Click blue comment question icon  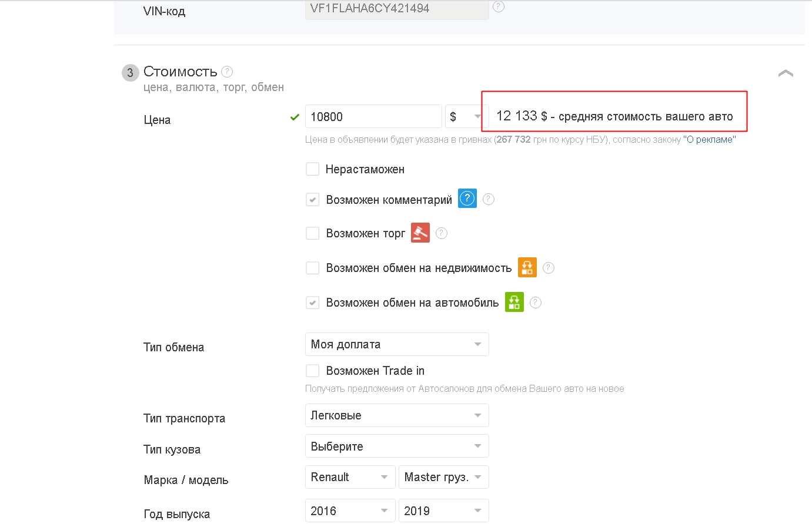click(x=467, y=199)
